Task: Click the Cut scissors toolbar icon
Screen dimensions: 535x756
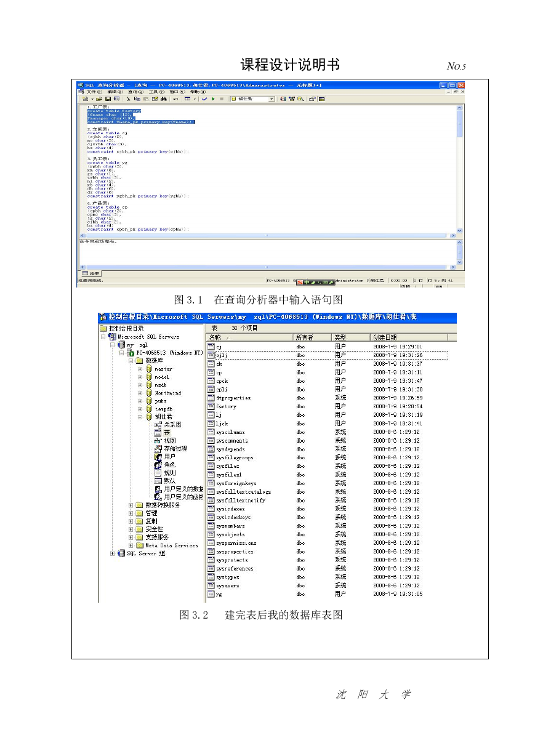Action: point(128,99)
